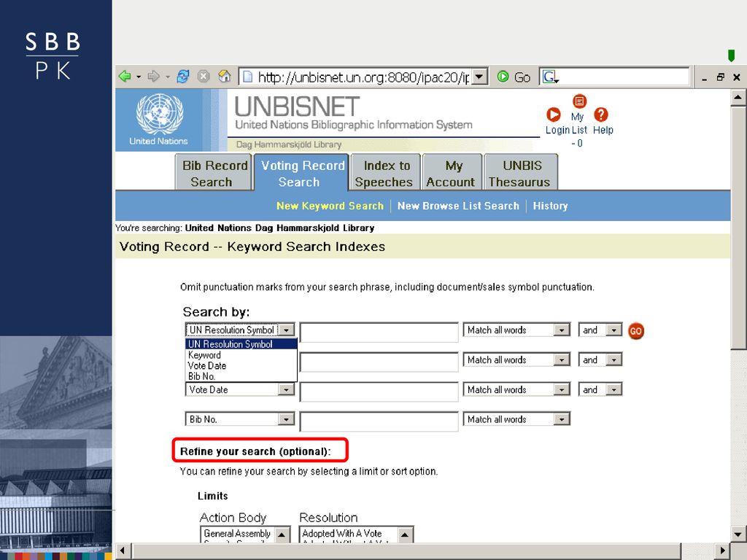Open second row 'and' operator dropdown
The image size is (747, 560).
point(614,360)
